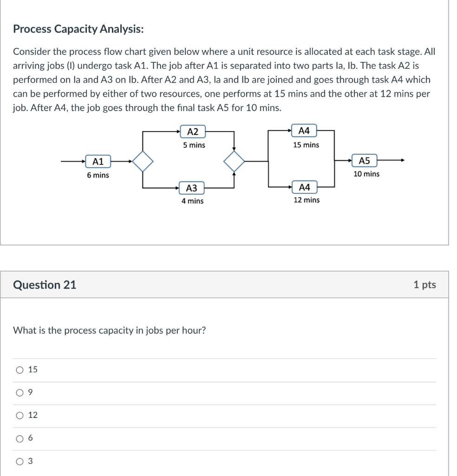Click the Question 21 header bar
This screenshot has width=457, height=476.
tap(45, 284)
